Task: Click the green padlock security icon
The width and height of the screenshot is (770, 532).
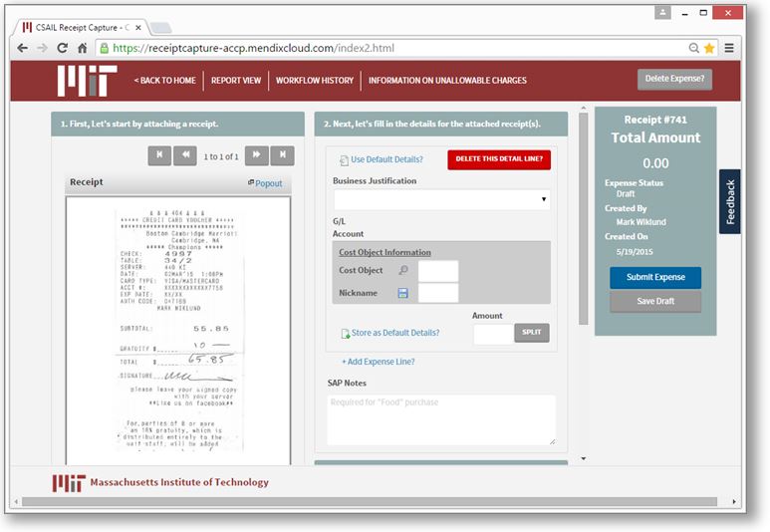Action: [105, 48]
